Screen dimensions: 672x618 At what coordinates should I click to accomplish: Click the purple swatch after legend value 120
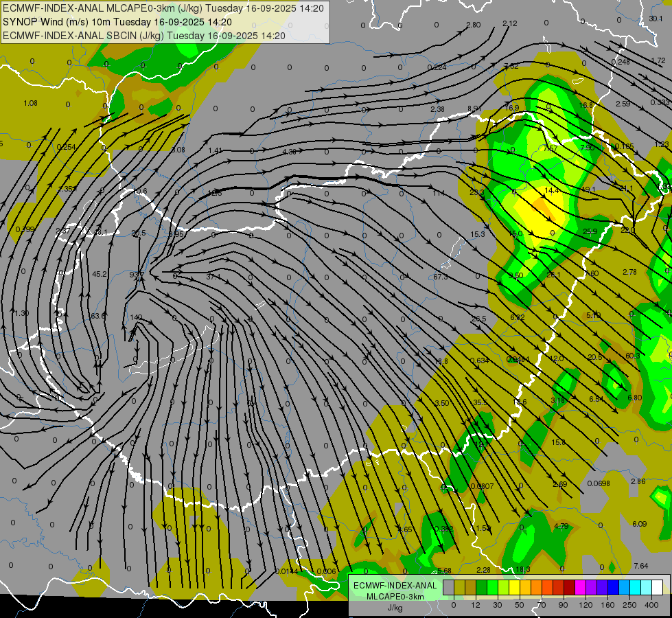592,587
